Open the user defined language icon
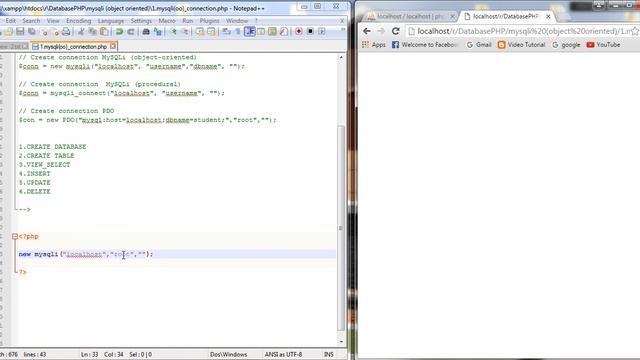 click(261, 31)
